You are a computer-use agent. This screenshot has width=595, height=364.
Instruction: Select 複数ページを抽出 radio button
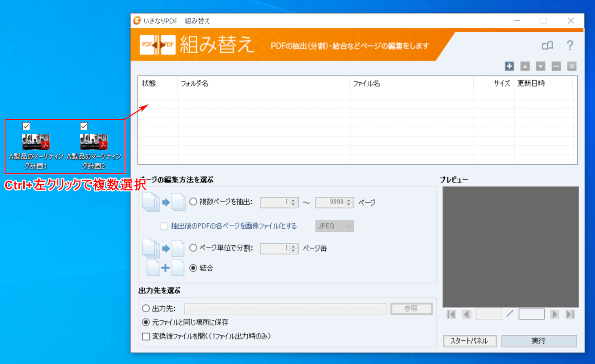193,202
